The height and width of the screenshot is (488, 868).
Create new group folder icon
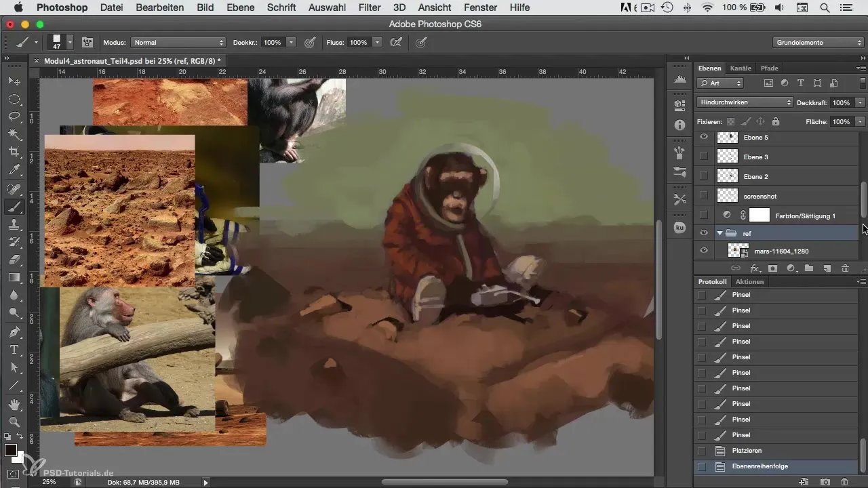coord(808,268)
